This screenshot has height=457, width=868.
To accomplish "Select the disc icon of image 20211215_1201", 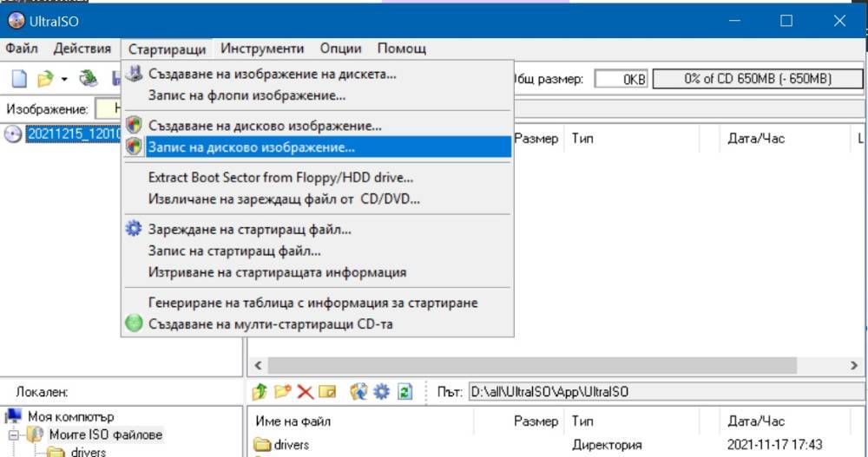I will 13,134.
